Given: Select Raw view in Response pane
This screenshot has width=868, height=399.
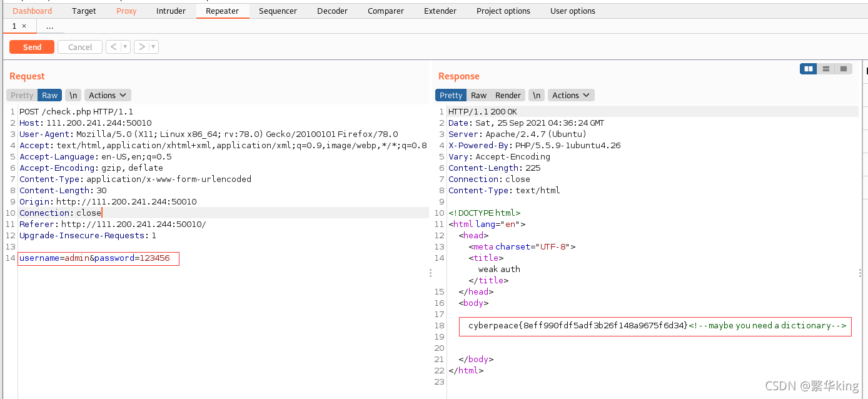Looking at the screenshot, I should pyautogui.click(x=479, y=95).
